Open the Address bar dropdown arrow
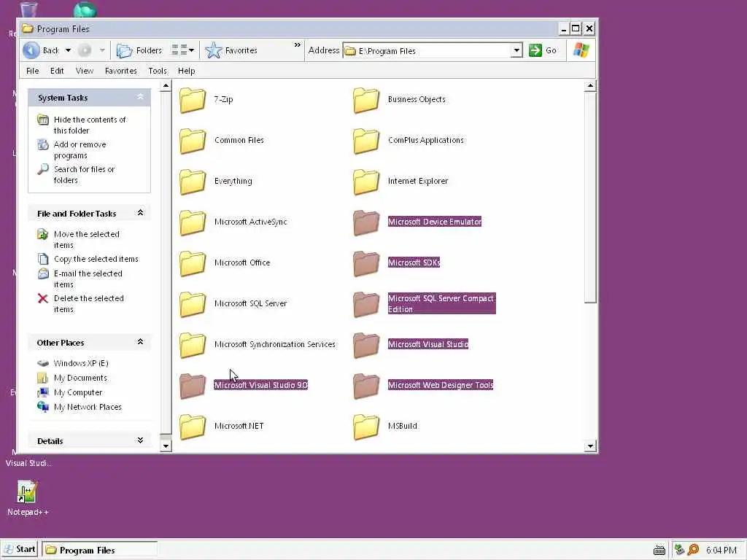747x560 pixels. [x=516, y=50]
